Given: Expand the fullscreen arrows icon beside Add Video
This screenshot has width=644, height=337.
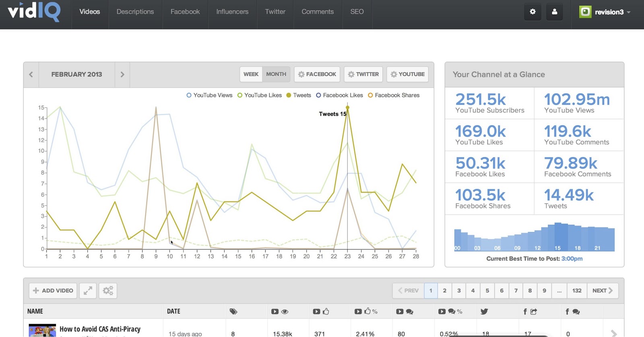Looking at the screenshot, I should click(x=88, y=290).
